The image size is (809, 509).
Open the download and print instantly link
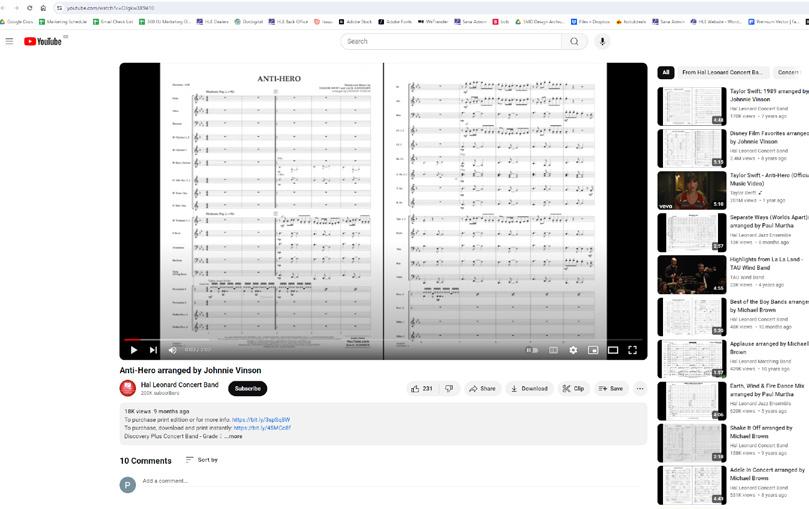pos(262,428)
